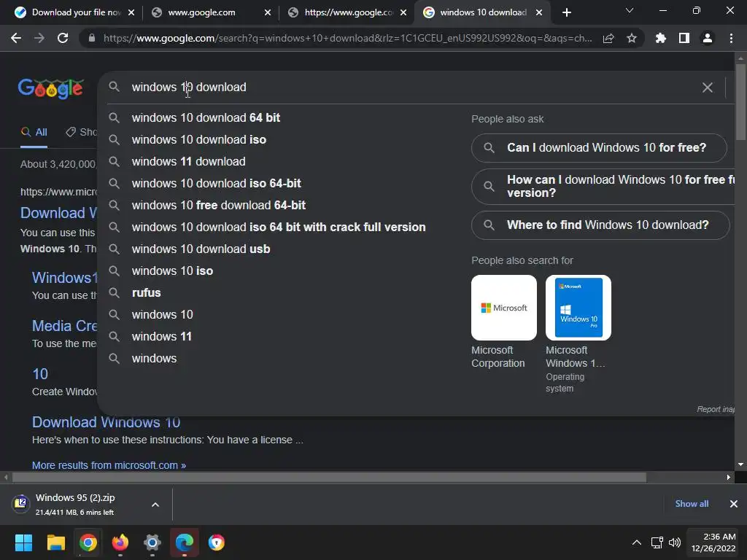Click Chrome icon on taskbar

(88, 542)
